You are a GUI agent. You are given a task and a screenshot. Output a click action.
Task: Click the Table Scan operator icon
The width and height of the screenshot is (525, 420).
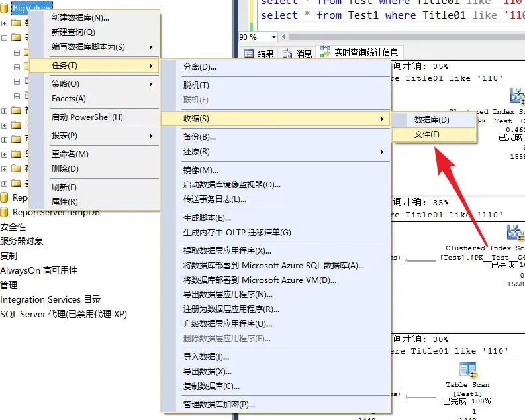click(468, 370)
